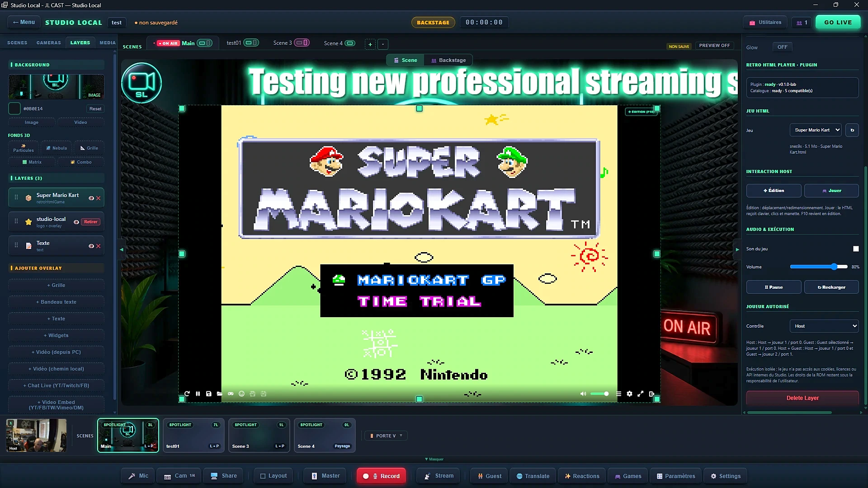This screenshot has width=868, height=488.
Task: Click the background color swatch #0B0E14
Action: [14, 108]
